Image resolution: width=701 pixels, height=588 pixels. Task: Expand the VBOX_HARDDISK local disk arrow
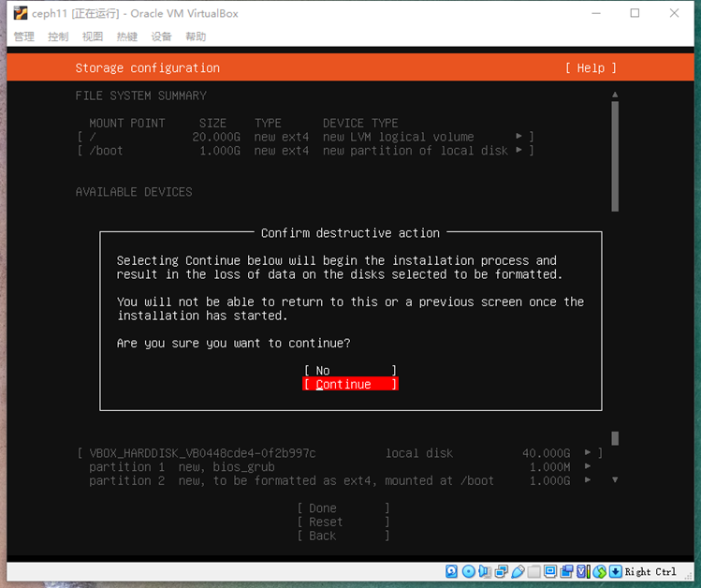coord(588,452)
